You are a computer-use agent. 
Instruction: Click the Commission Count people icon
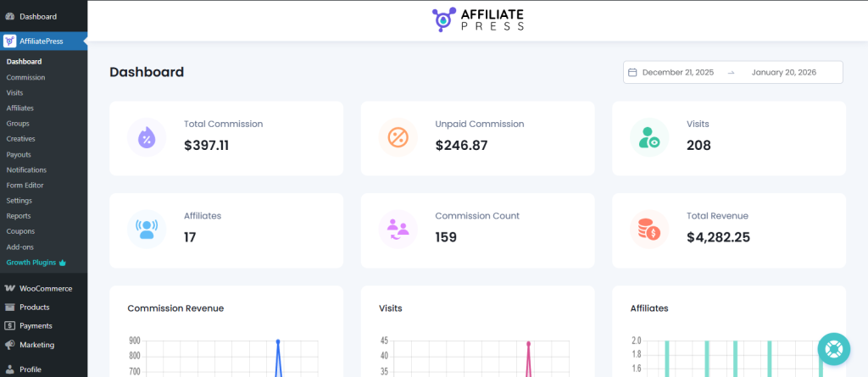click(x=398, y=230)
